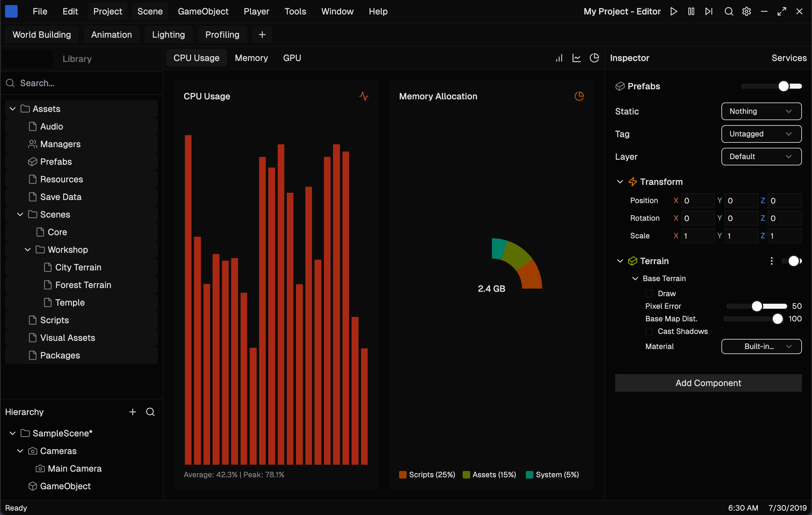Image resolution: width=812 pixels, height=515 pixels.
Task: Click the Step Forward playback icon
Action: (709, 11)
